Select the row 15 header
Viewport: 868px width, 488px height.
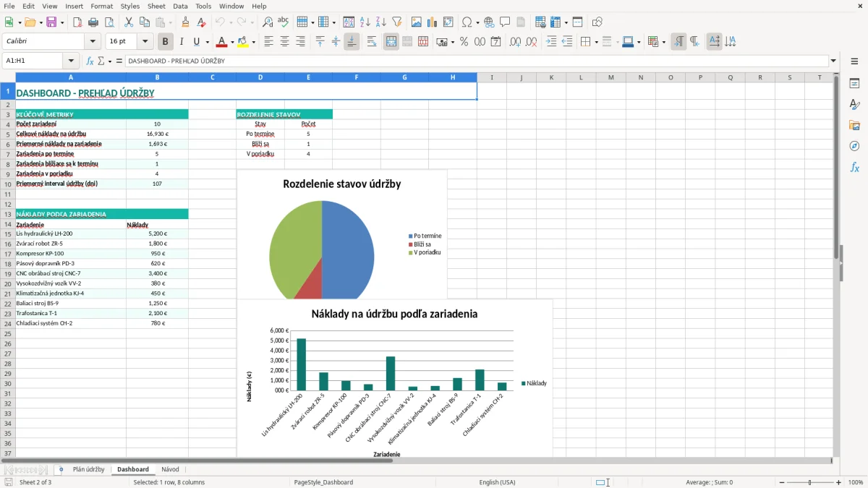7,234
